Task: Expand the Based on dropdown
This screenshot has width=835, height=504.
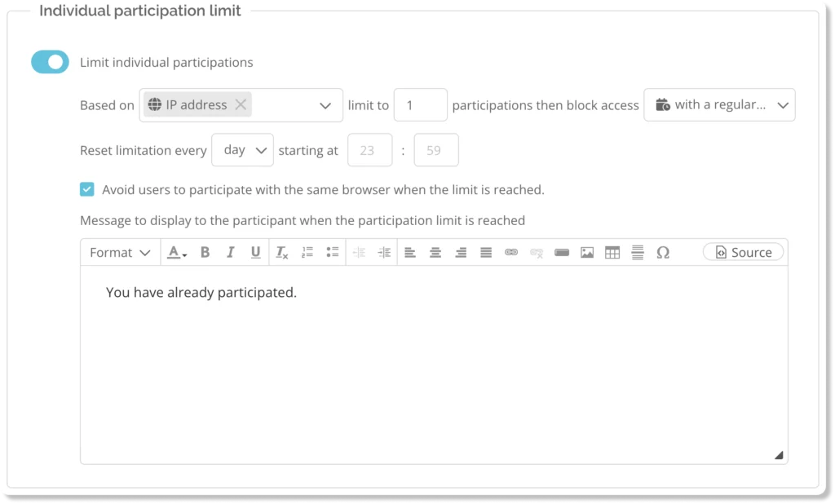Action: [x=325, y=105]
